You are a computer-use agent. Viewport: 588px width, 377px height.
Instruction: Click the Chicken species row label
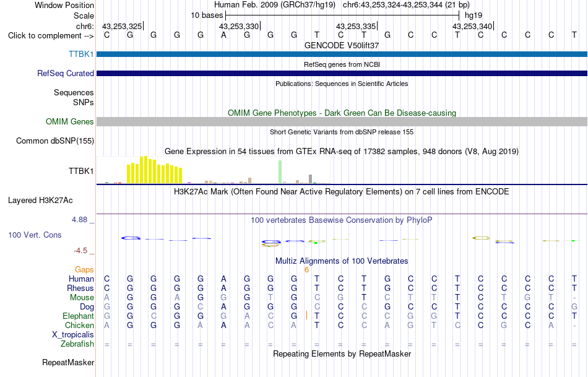(x=79, y=325)
